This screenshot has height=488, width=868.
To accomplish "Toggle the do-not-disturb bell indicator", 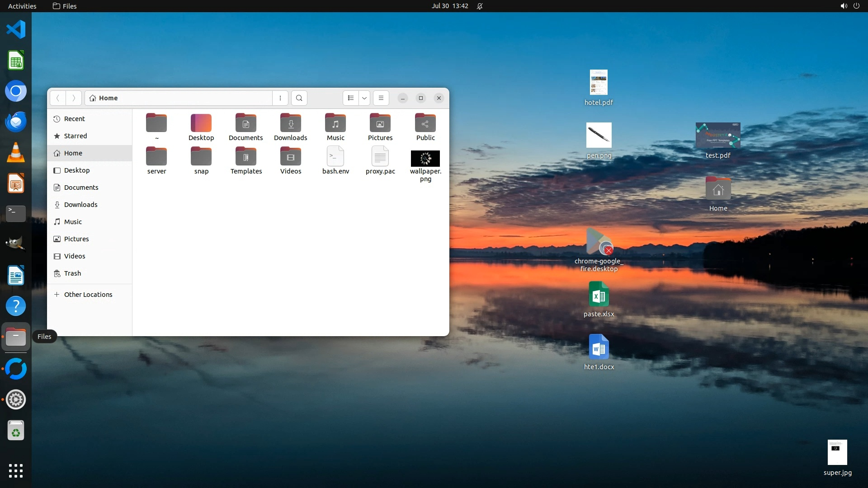I will [480, 6].
